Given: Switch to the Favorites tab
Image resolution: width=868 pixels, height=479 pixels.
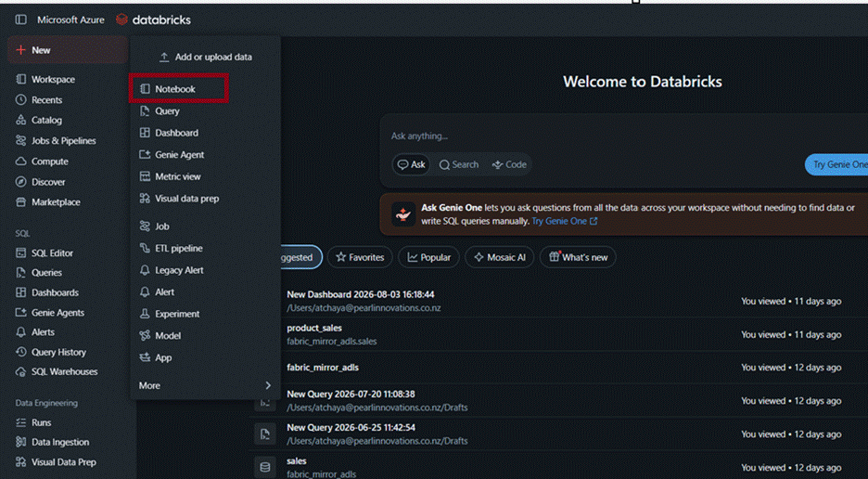Looking at the screenshot, I should point(360,257).
